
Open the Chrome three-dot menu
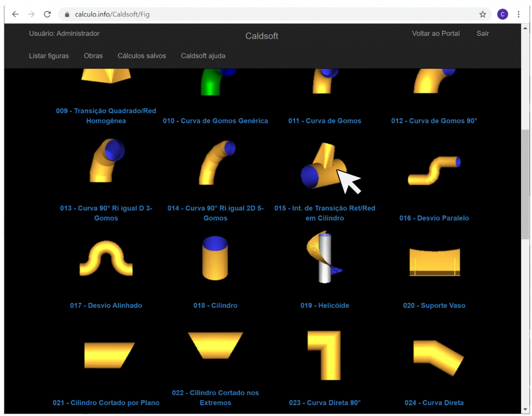(x=518, y=14)
